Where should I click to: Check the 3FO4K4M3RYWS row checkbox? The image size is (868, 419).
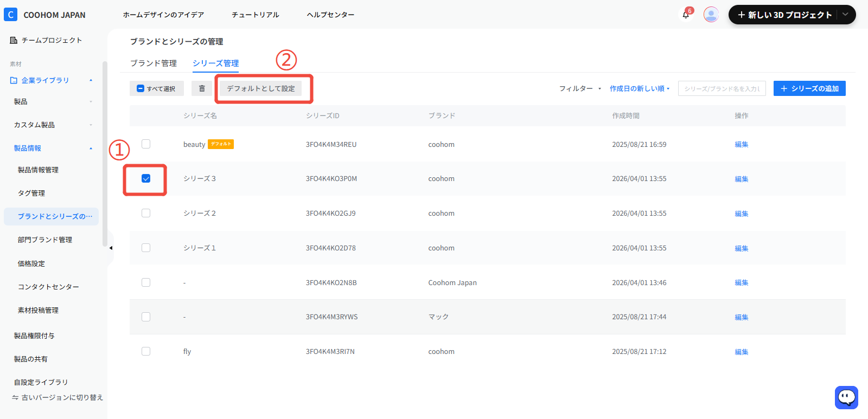tap(146, 317)
